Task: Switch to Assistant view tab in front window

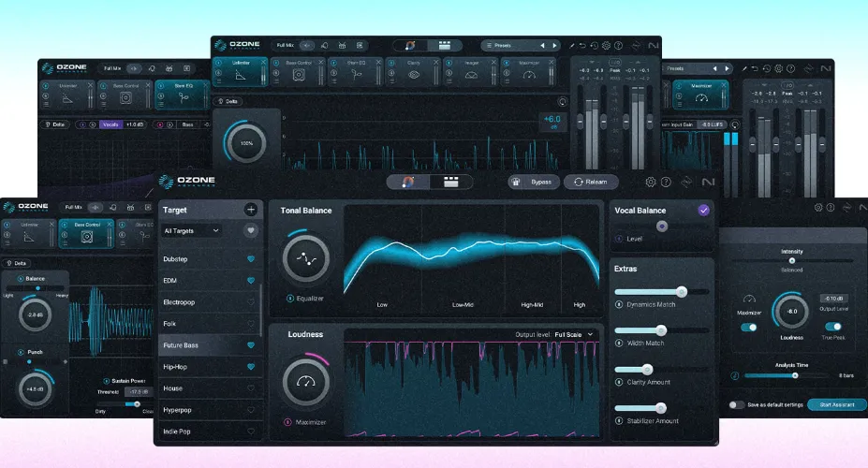Action: [x=408, y=182]
